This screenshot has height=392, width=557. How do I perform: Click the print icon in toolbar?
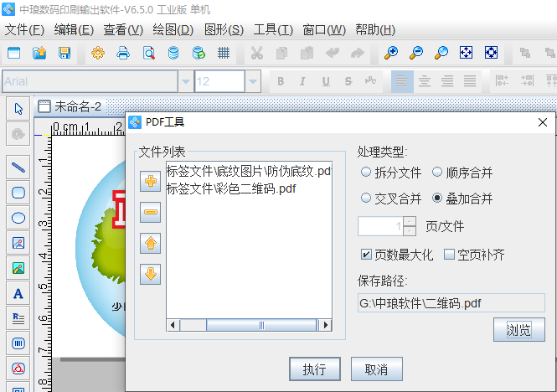(x=122, y=53)
